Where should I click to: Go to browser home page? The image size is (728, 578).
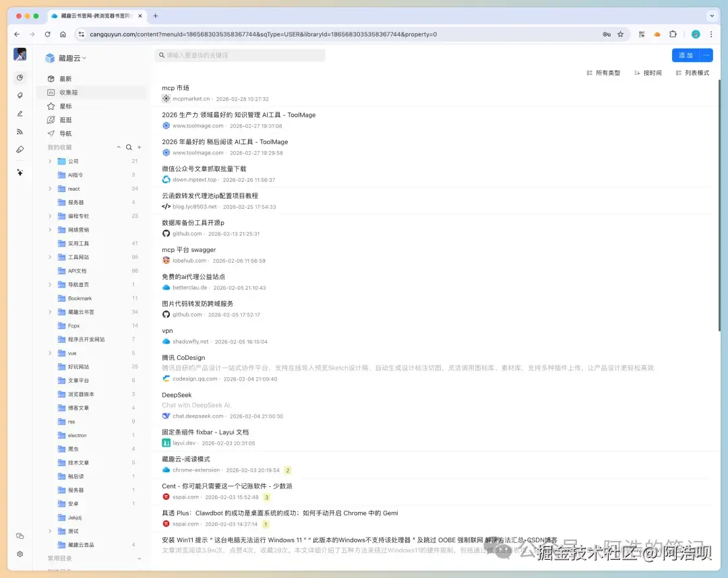(x=63, y=34)
